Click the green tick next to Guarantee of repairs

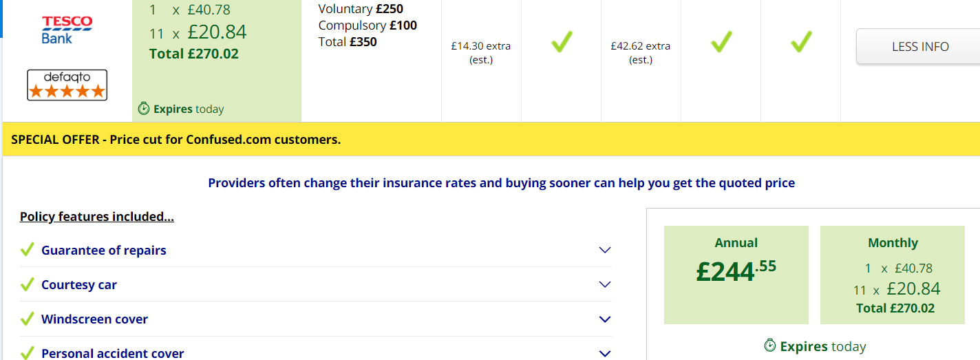28,249
